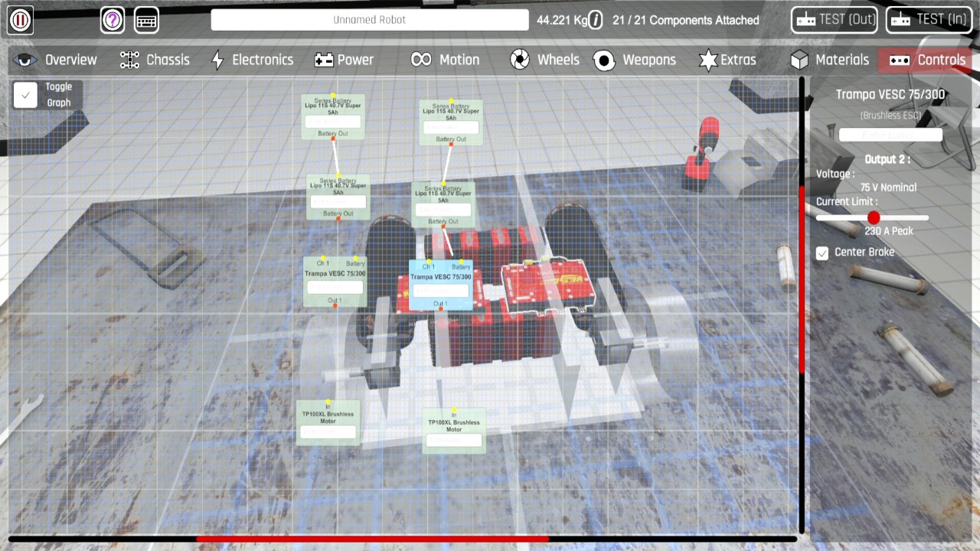This screenshot has height=551, width=980.
Task: Open the Weapons tab
Action: click(x=635, y=60)
